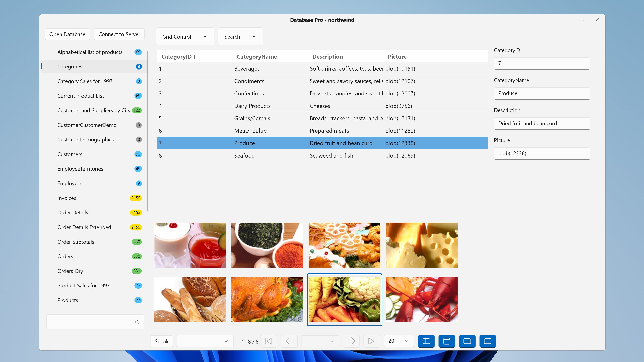Click the CategoryName field containing Produce

(542, 93)
